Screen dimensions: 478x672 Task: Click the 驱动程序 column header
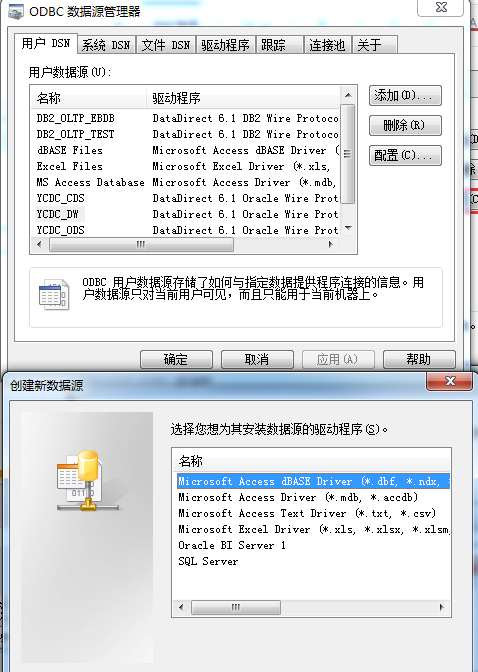[243, 98]
